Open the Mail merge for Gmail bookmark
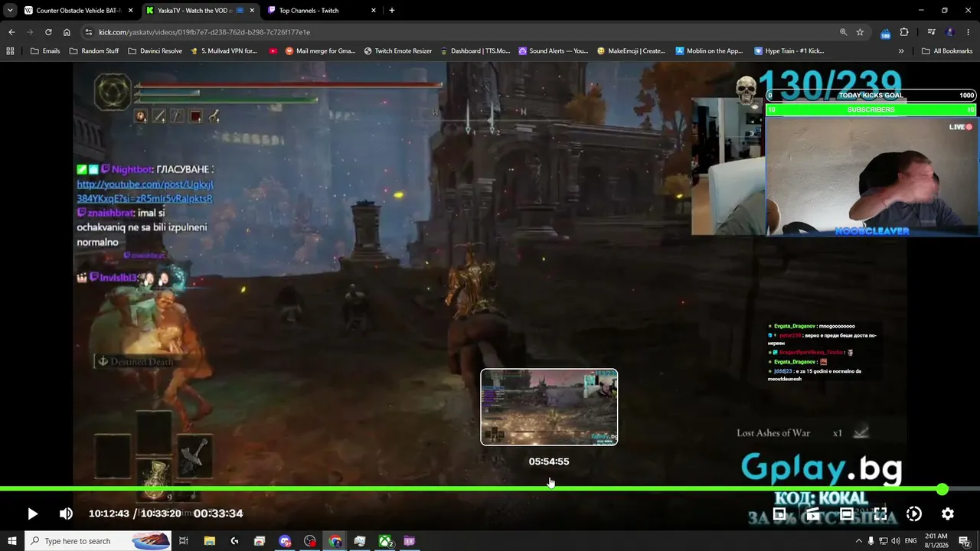The width and height of the screenshot is (980, 551). click(x=320, y=51)
